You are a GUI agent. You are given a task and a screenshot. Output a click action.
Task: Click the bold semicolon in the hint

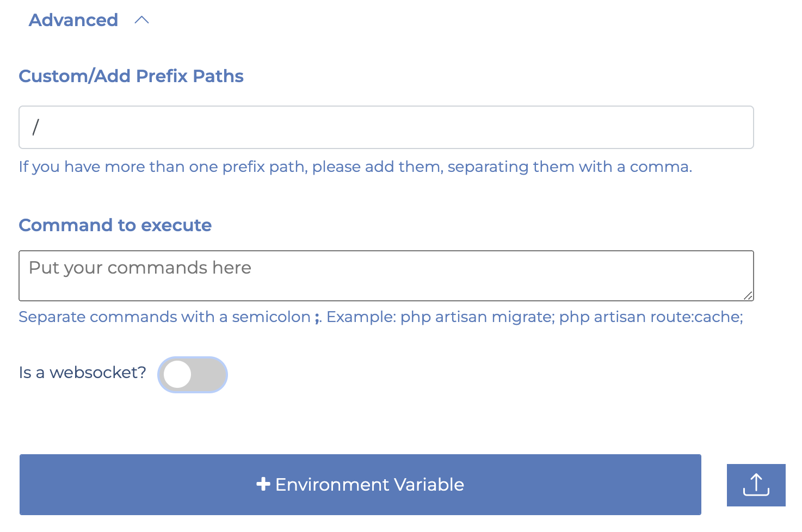(x=317, y=318)
